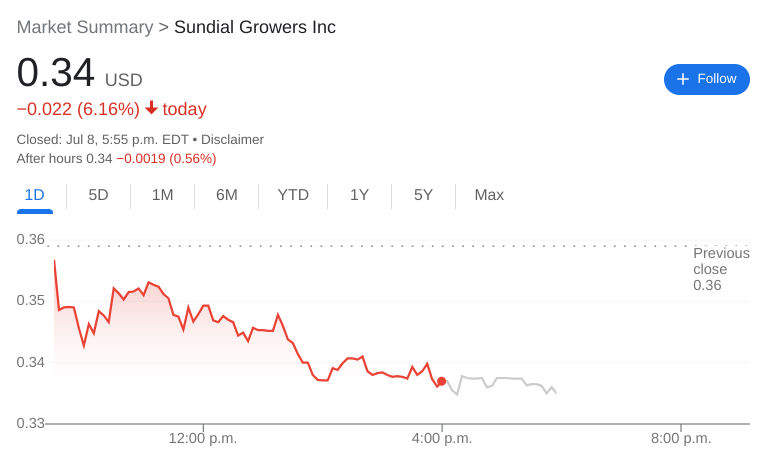Switch to the 5D tab

[98, 195]
